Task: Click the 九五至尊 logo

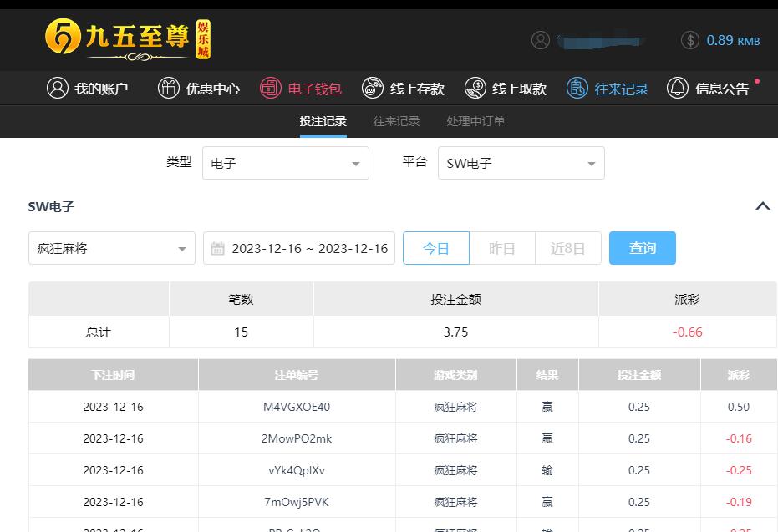Action: point(128,39)
